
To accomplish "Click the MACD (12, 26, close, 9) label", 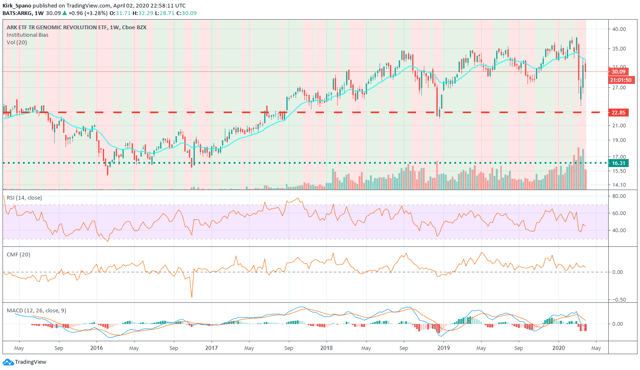I will 36,310.
